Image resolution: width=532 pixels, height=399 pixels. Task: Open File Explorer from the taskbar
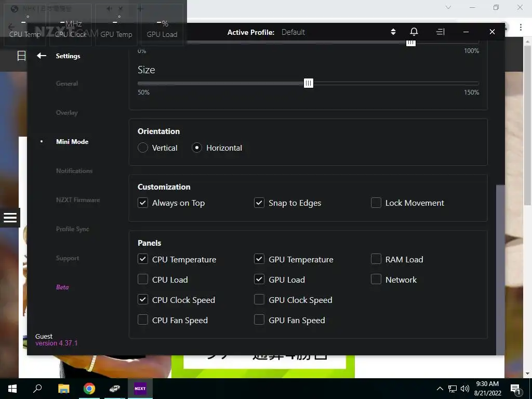click(63, 389)
